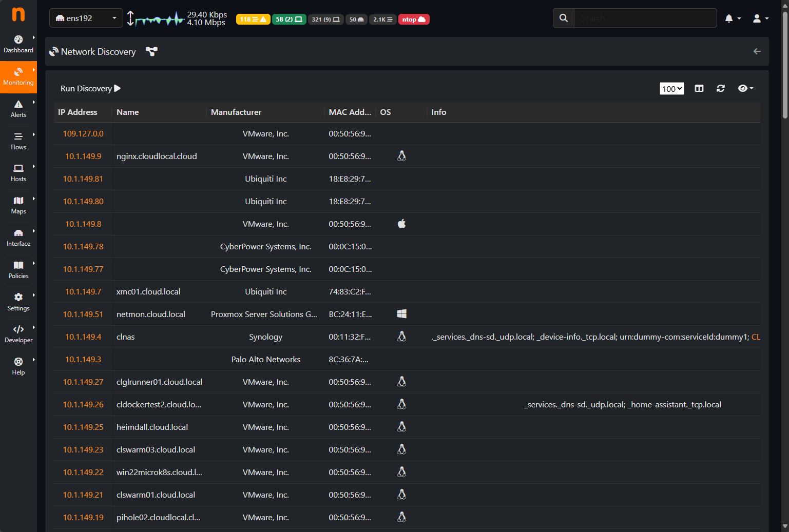Click the 58 active hosts green badge
This screenshot has height=532, width=789.
pos(288,19)
